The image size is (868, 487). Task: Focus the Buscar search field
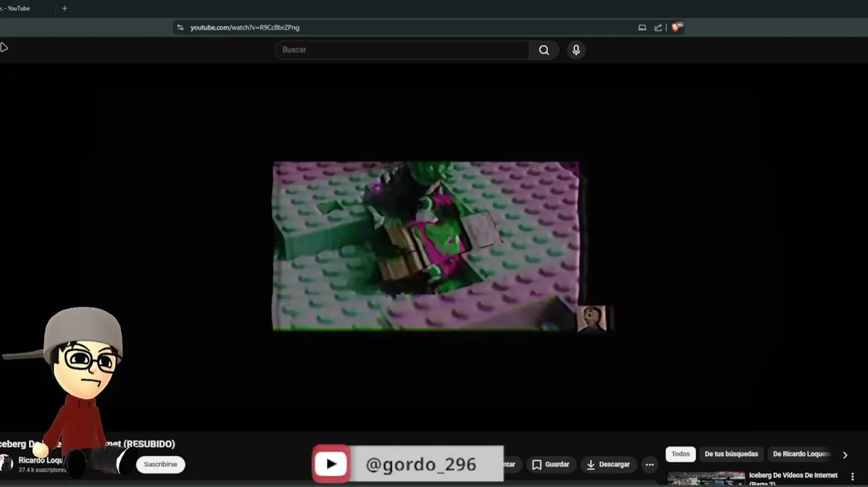pyautogui.click(x=403, y=50)
